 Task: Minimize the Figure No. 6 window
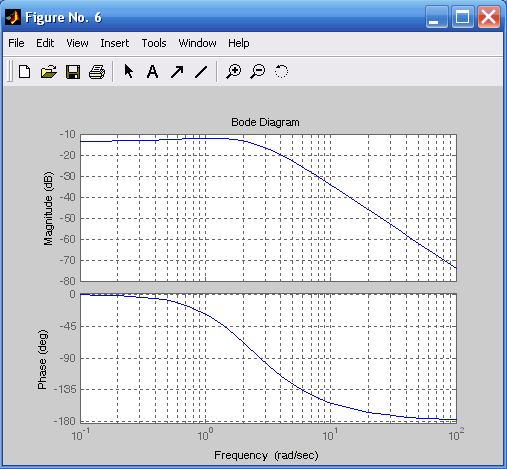(436, 17)
